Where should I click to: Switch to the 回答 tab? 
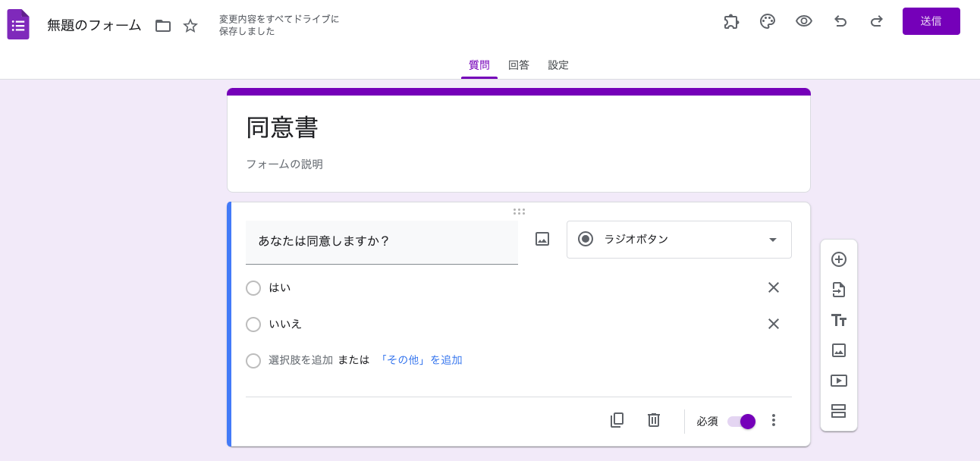click(519, 65)
